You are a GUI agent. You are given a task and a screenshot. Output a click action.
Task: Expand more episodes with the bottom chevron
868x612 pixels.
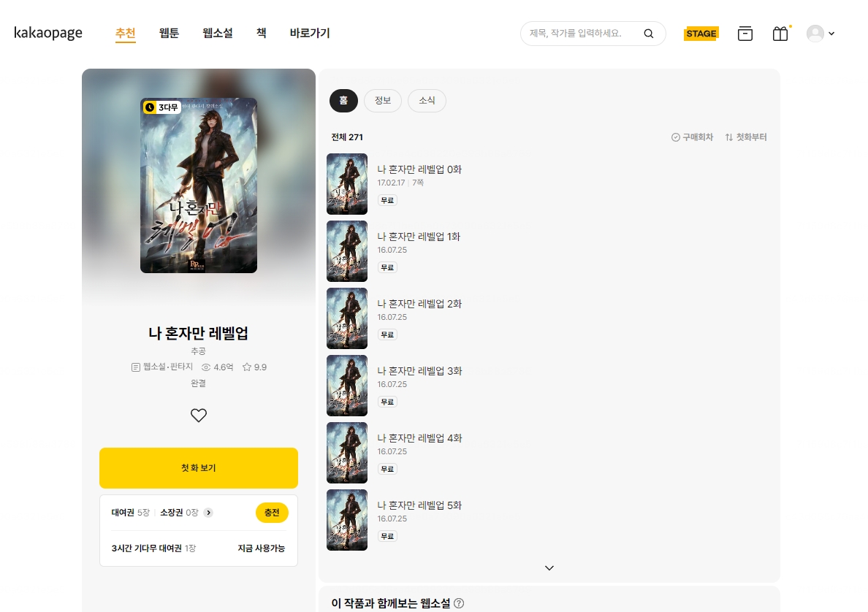coord(548,567)
